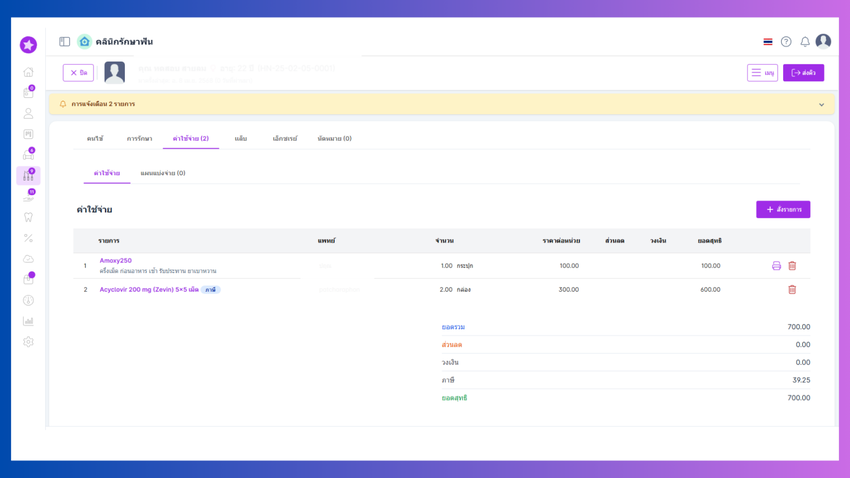Open the settings gear in sidebar
Image resolution: width=850 pixels, height=478 pixels.
(28, 342)
